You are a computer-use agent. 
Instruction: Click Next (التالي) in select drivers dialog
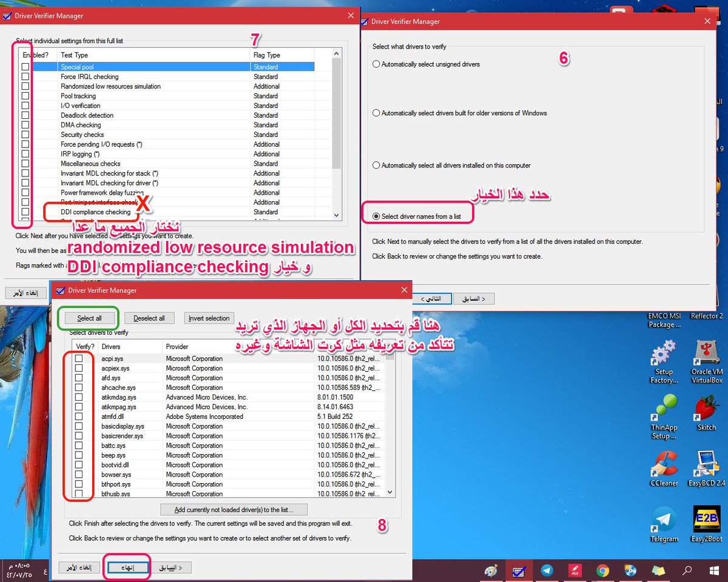pyautogui.click(x=432, y=299)
